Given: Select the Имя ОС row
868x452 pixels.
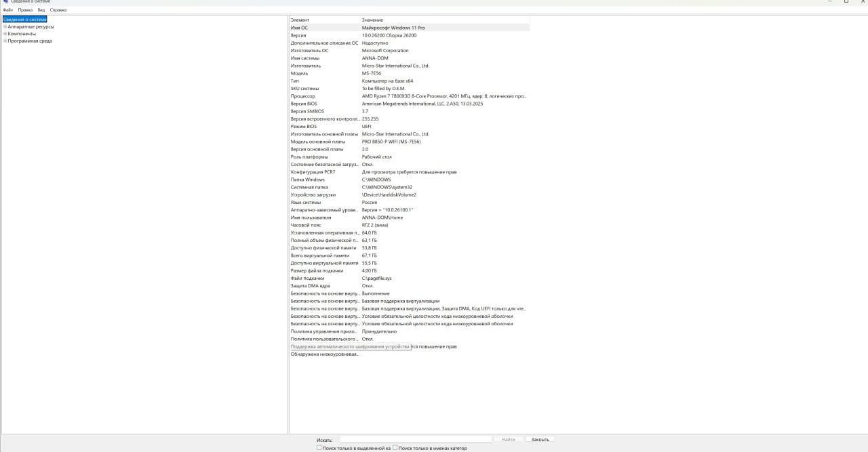Looking at the screenshot, I should 410,28.
